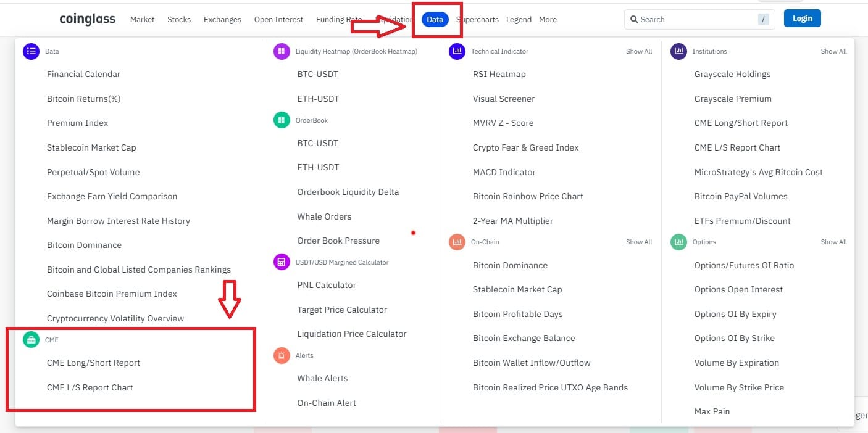
Task: Open Financial Calendar link
Action: [x=83, y=74]
